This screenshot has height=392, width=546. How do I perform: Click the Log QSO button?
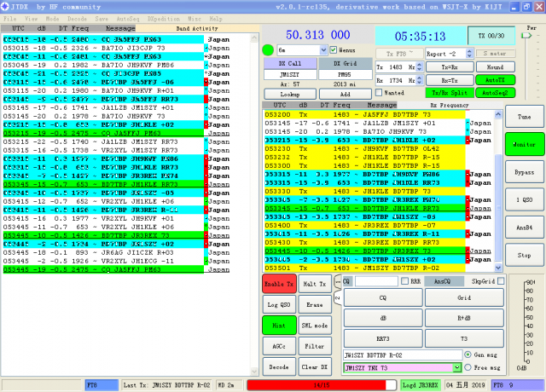[279, 305]
